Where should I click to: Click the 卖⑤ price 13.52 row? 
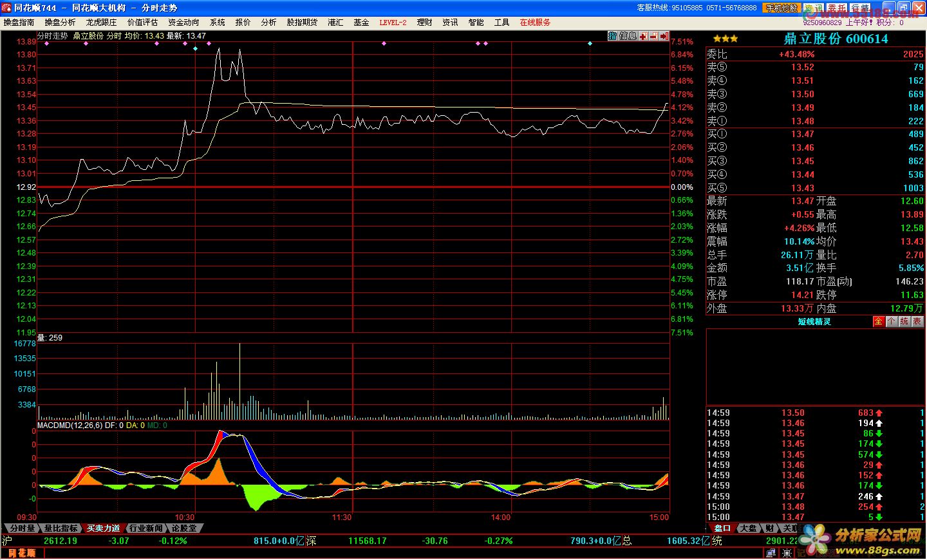[816, 67]
